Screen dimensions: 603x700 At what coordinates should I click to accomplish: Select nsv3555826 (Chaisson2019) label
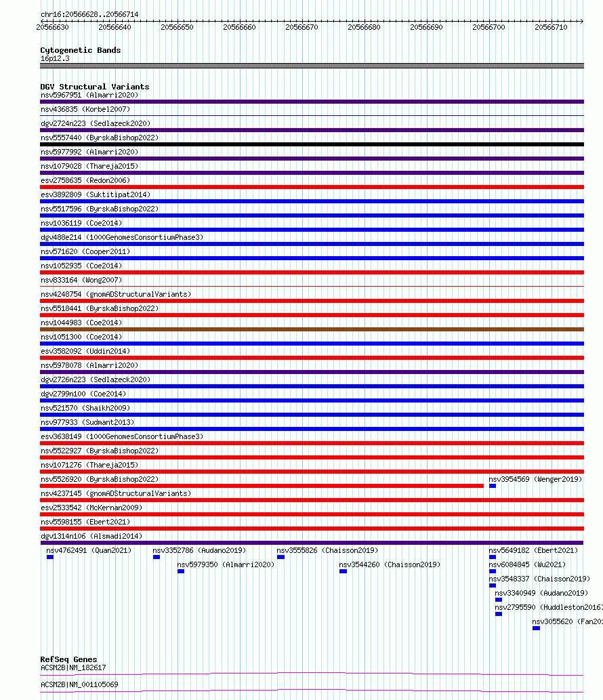[327, 551]
